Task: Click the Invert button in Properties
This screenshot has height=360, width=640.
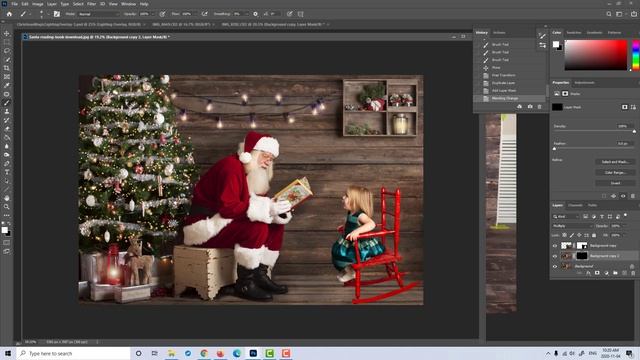Action: (615, 183)
